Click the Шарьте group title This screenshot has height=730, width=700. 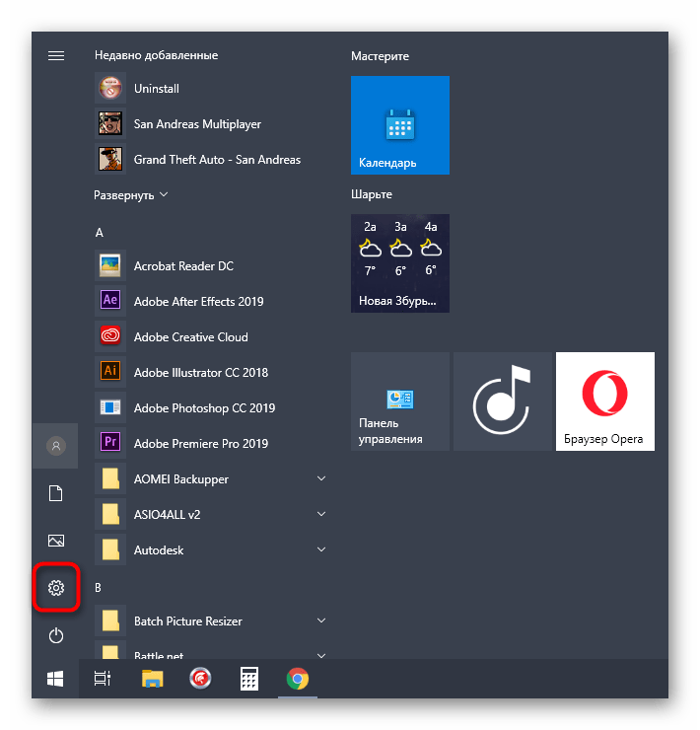[372, 194]
